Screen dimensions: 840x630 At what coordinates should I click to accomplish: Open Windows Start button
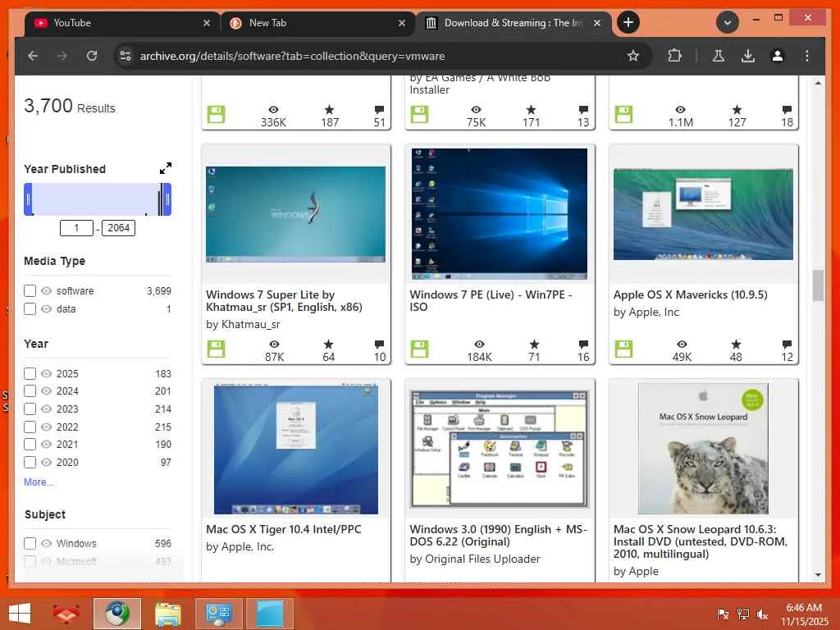[x=20, y=614]
